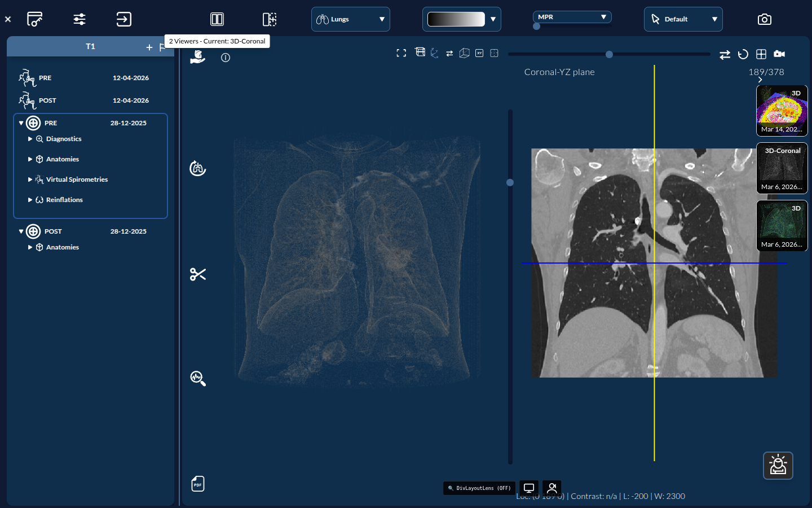
Task: Activate the lung rotation tool icon
Action: click(x=198, y=168)
